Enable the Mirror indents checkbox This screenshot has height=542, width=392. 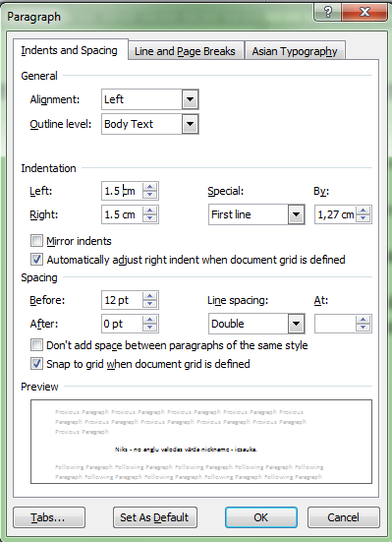click(x=36, y=241)
